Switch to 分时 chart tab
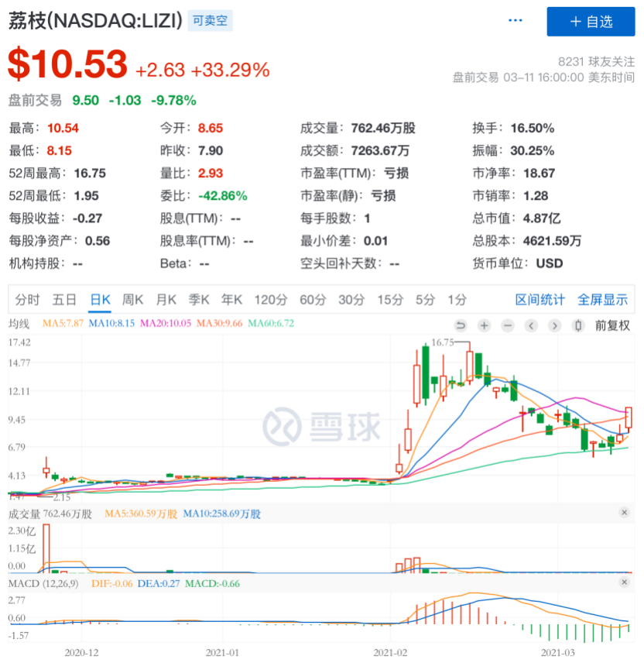The width and height of the screenshot is (644, 663). pos(27,300)
